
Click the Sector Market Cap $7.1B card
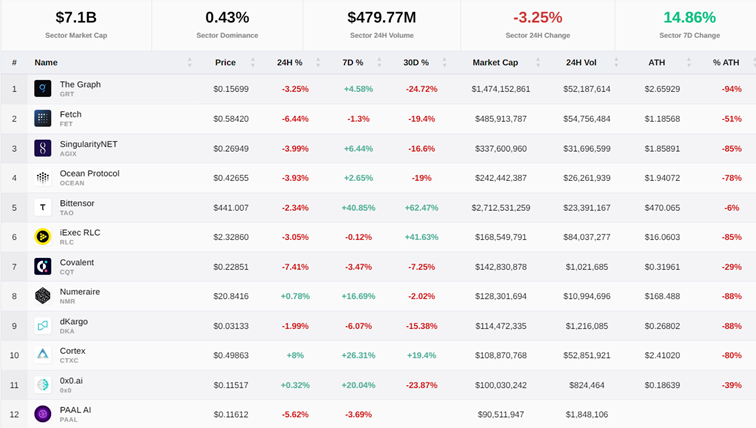[x=76, y=25]
